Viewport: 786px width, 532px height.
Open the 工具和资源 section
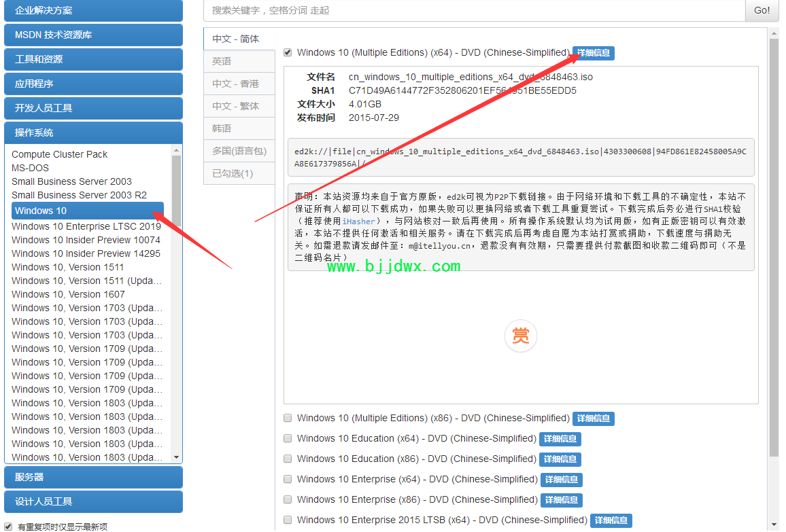[93, 59]
